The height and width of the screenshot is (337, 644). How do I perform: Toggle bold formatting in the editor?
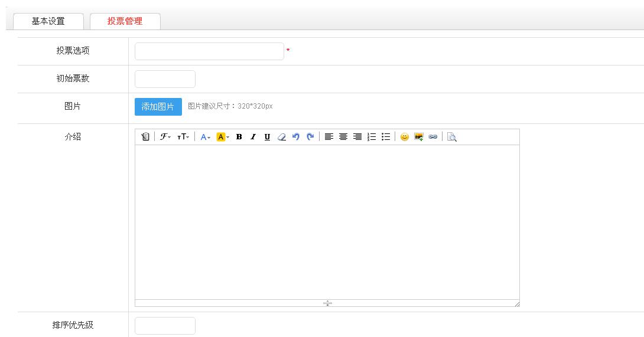(x=239, y=137)
